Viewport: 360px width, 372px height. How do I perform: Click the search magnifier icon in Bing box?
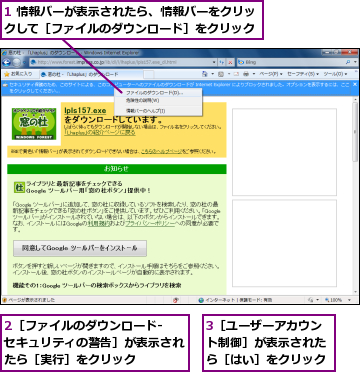(x=348, y=62)
